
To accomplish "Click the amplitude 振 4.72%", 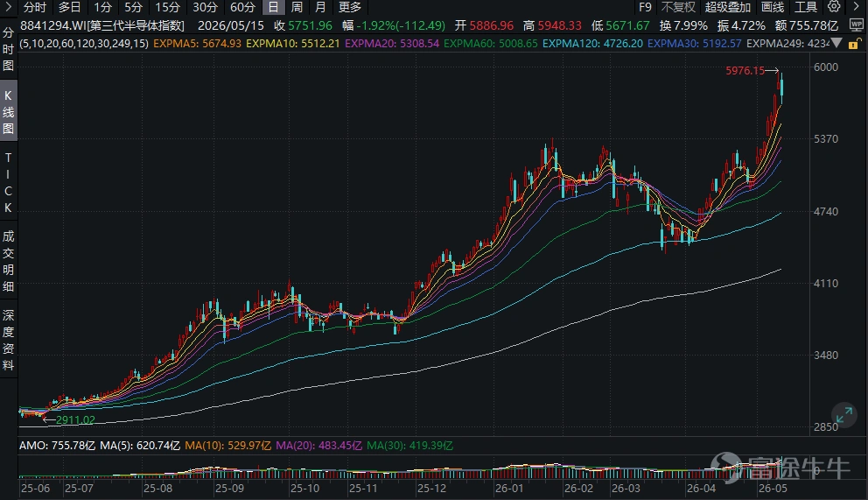I will [741, 25].
